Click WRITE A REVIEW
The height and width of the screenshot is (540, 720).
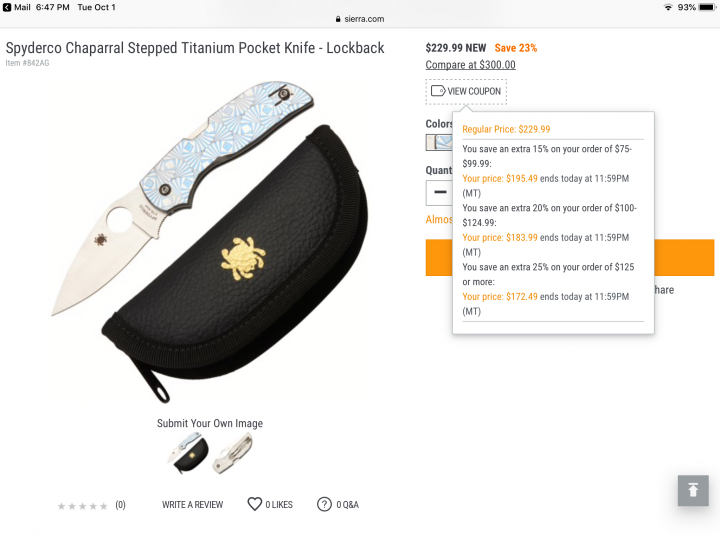(x=192, y=505)
